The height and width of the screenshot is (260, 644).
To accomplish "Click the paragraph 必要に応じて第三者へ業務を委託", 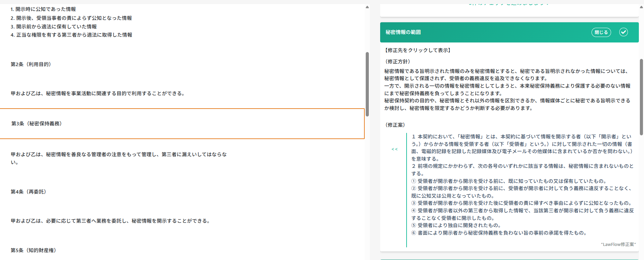I will click(110, 221).
